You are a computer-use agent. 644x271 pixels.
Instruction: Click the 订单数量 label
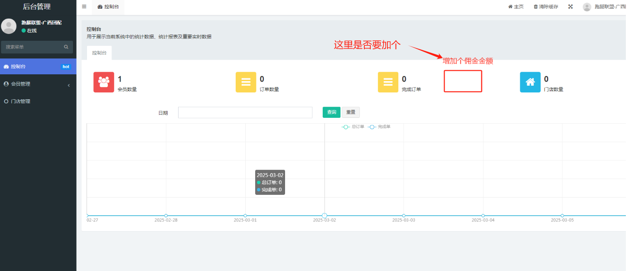coord(269,89)
